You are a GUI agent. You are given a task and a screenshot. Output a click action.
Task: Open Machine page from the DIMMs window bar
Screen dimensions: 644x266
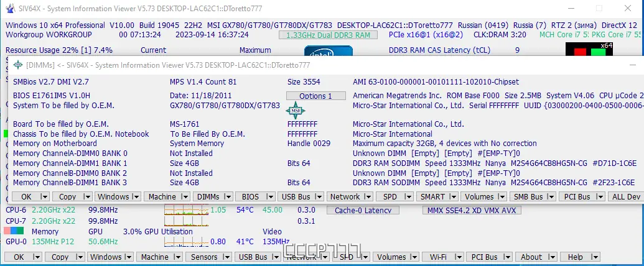coord(162,196)
